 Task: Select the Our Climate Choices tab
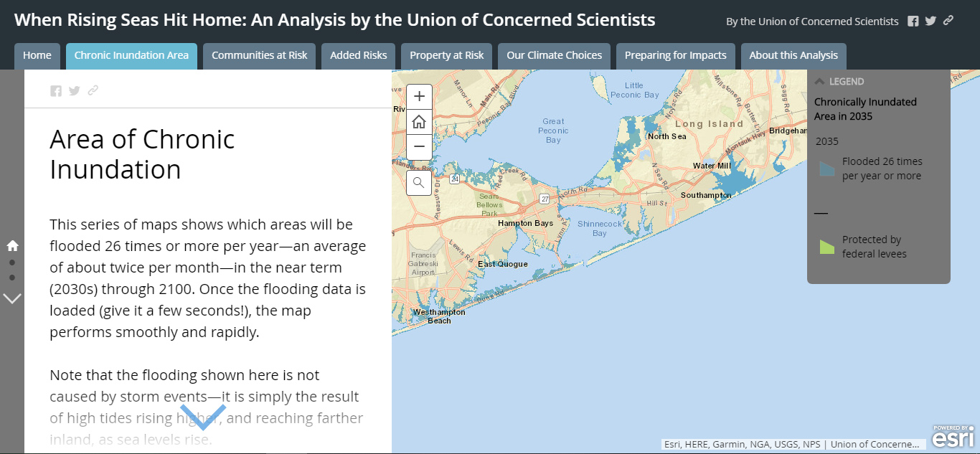tap(554, 55)
